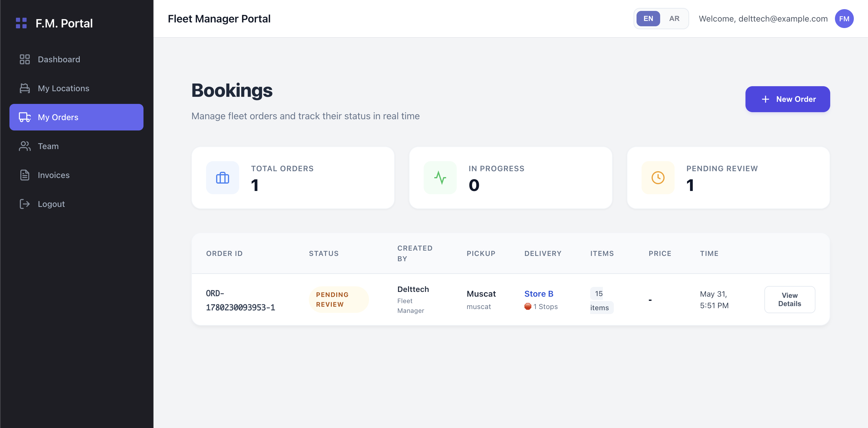The height and width of the screenshot is (428, 868).
Task: Click the red stop marker beside 1 Stops
Action: pyautogui.click(x=528, y=307)
